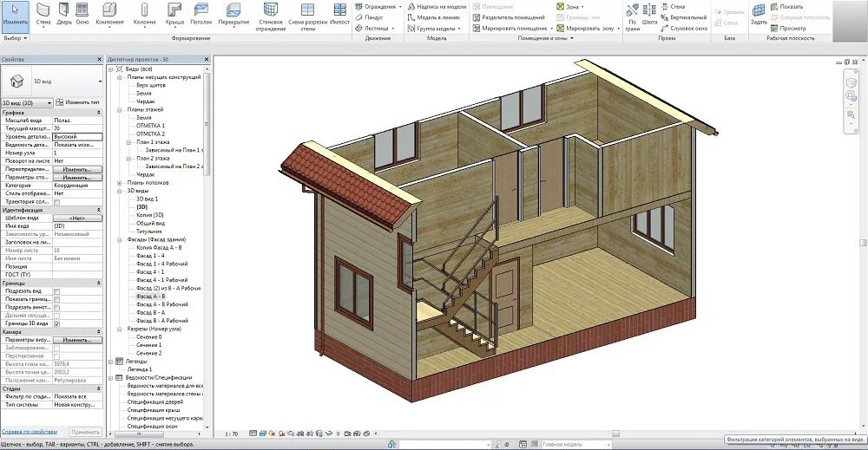
Task: Open view Фасад A - B
Action: (x=150, y=297)
